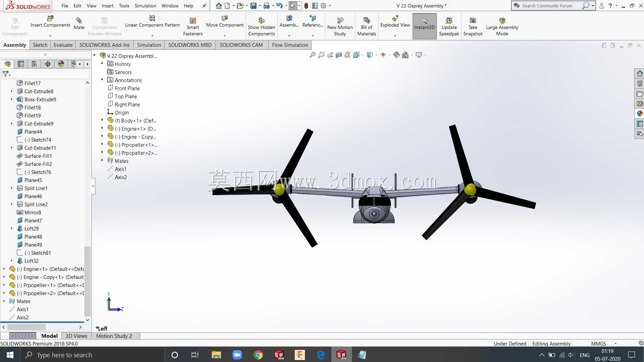
Task: Switch to the Evaluate tab
Action: (63, 45)
